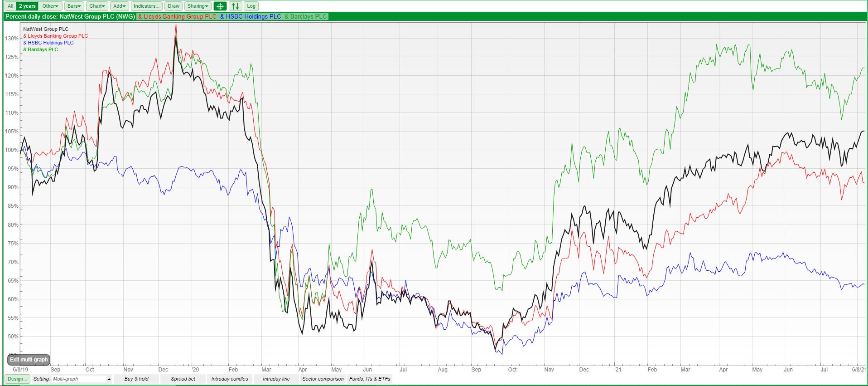This screenshot has height=386, width=868.
Task: Activate the Draw tool button
Action: pyautogui.click(x=174, y=6)
